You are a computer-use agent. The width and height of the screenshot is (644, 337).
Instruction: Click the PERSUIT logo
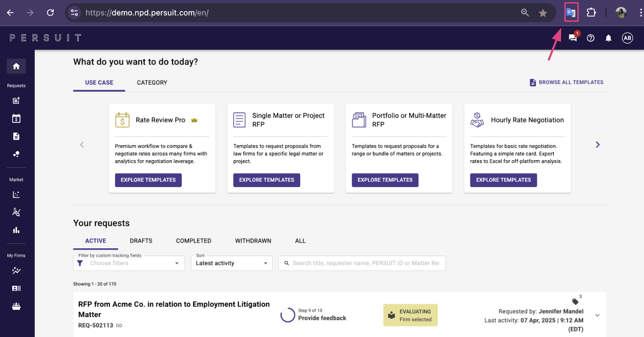tap(45, 38)
